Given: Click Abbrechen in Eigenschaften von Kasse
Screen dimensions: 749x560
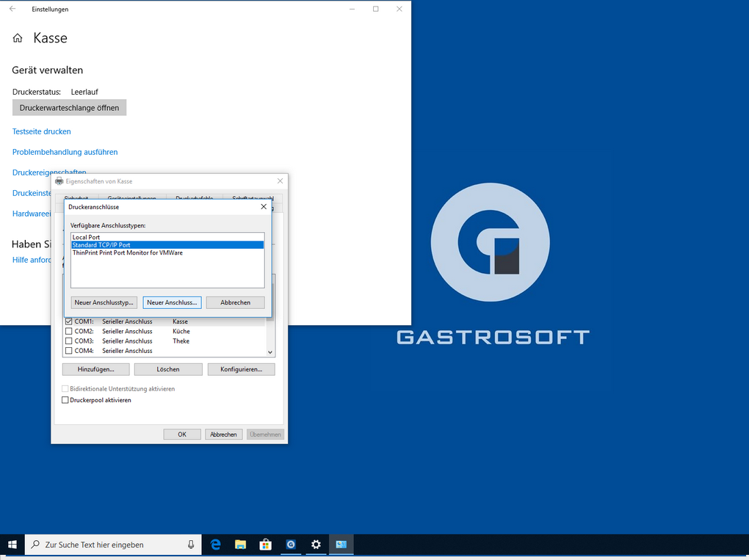Looking at the screenshot, I should pos(223,434).
